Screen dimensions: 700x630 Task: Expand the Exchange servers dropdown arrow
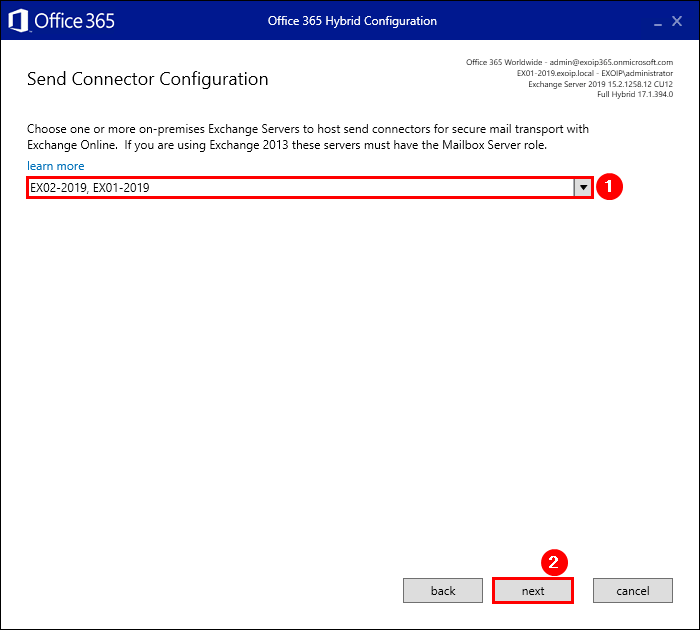582,187
